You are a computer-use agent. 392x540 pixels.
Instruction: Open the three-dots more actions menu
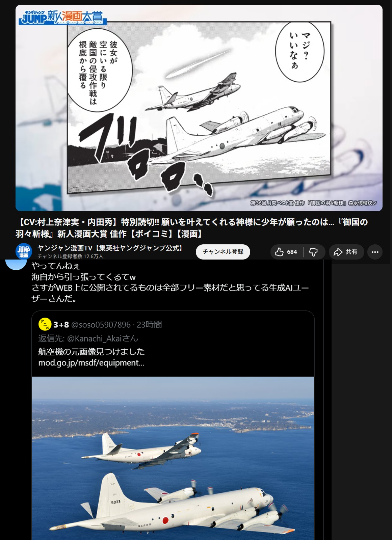click(x=375, y=252)
